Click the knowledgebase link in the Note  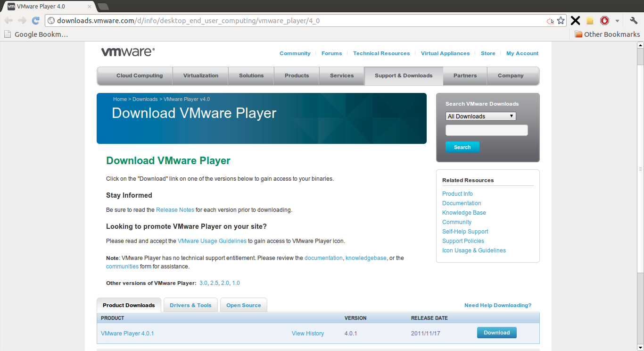pyautogui.click(x=366, y=258)
